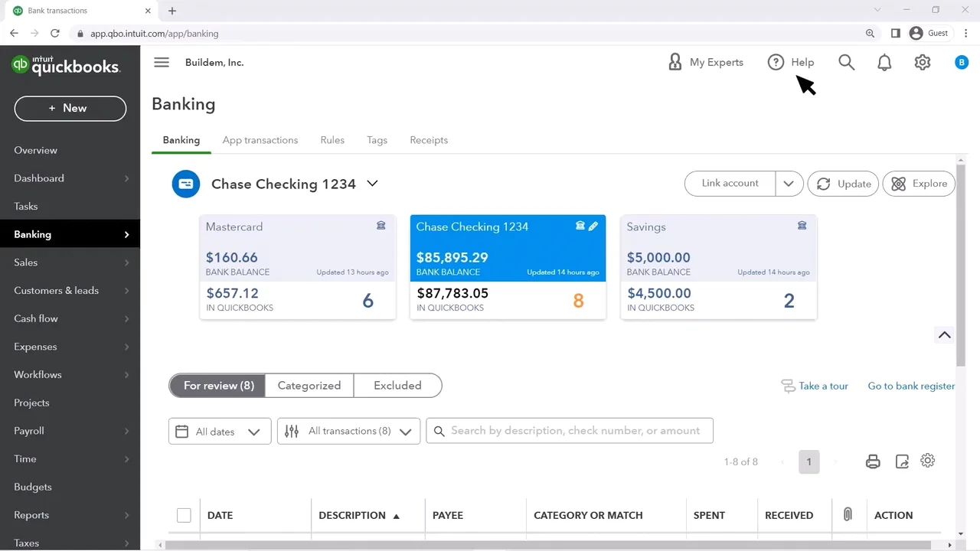Click the Link account button
Screen dimensions: 980x551
pyautogui.click(x=730, y=184)
